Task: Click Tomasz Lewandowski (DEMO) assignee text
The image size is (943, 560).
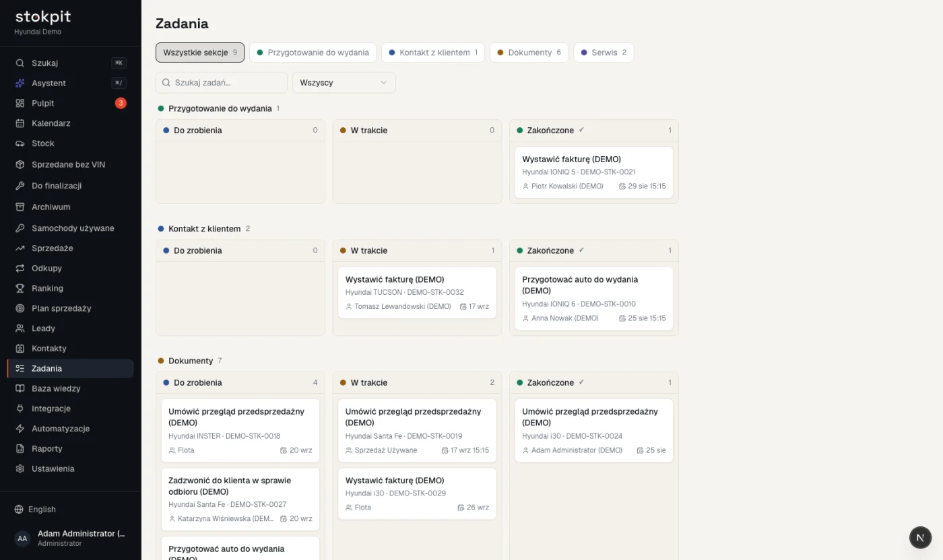Action: 403,306
